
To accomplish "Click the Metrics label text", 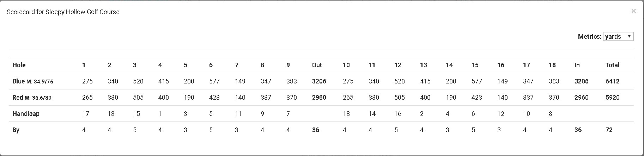I will pyautogui.click(x=589, y=37).
